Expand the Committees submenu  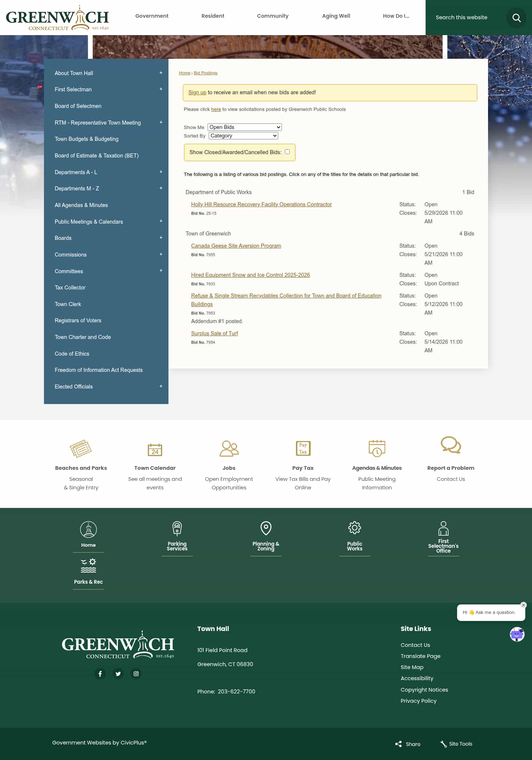(x=161, y=271)
